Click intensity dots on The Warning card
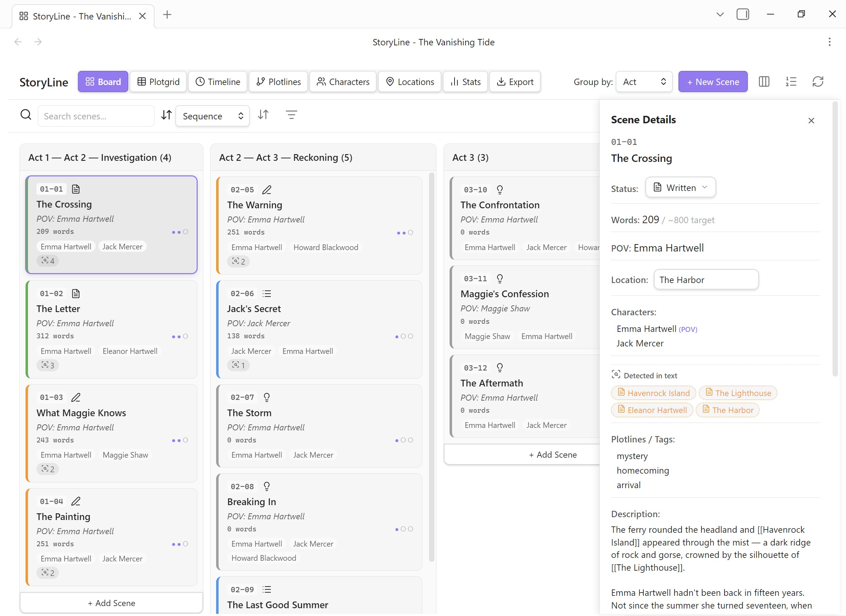 coord(405,233)
